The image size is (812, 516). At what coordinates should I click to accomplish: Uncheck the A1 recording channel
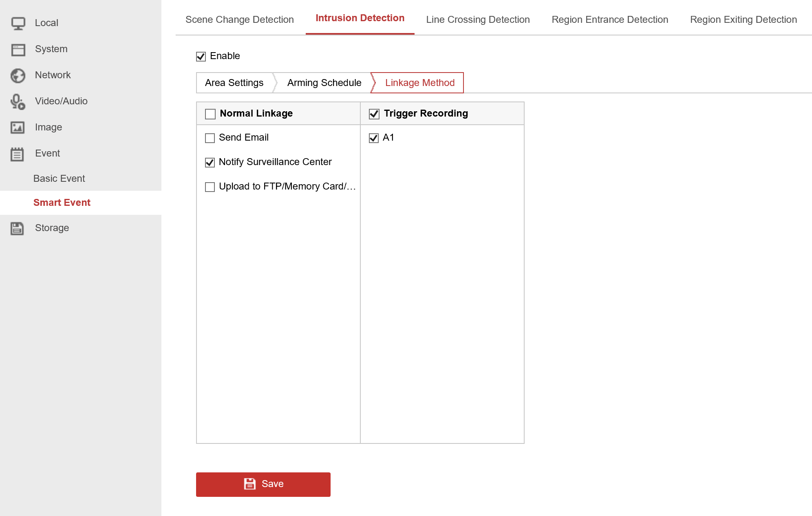click(374, 138)
